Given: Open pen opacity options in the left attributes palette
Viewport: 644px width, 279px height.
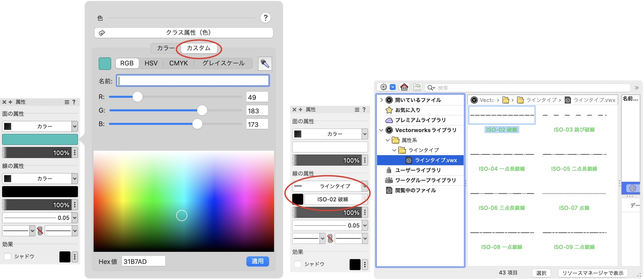Looking at the screenshot, I should pos(75,205).
